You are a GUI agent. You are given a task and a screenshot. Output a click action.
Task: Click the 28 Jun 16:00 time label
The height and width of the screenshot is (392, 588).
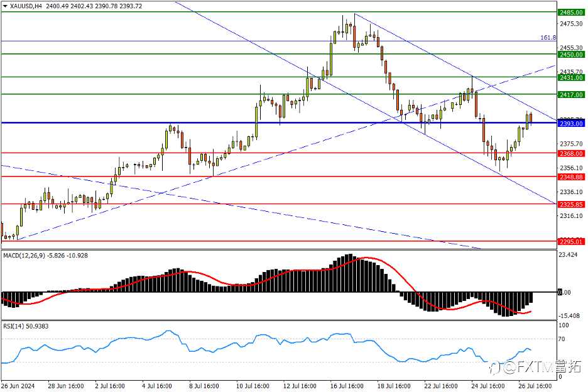point(66,386)
